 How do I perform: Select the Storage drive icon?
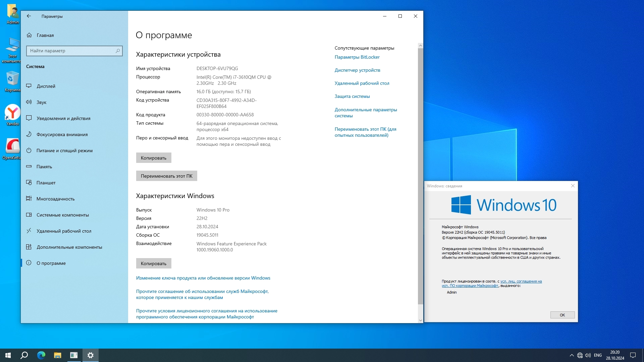(29, 167)
